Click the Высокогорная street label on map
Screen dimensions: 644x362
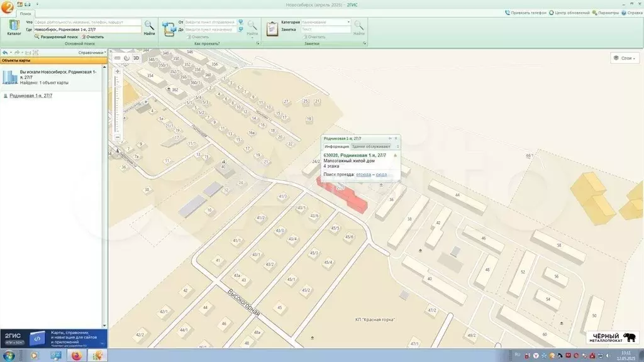tap(243, 303)
